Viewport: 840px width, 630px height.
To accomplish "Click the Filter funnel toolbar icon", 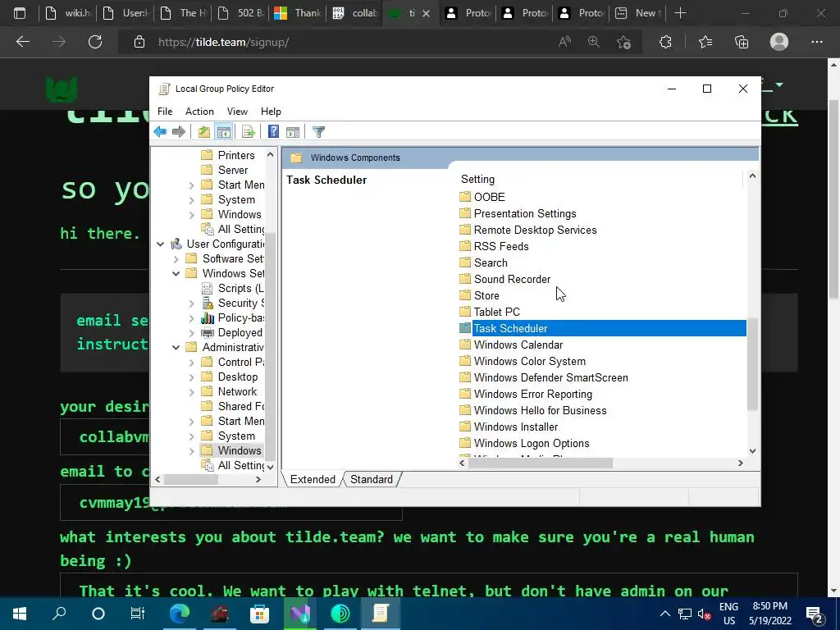I will point(318,132).
